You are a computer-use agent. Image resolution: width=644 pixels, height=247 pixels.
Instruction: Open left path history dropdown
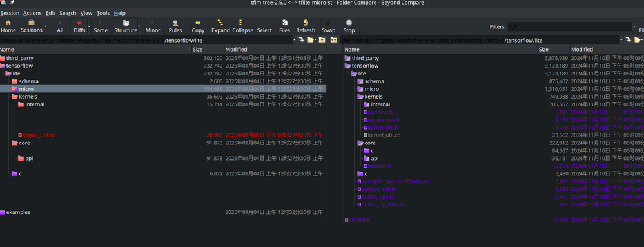(295, 40)
